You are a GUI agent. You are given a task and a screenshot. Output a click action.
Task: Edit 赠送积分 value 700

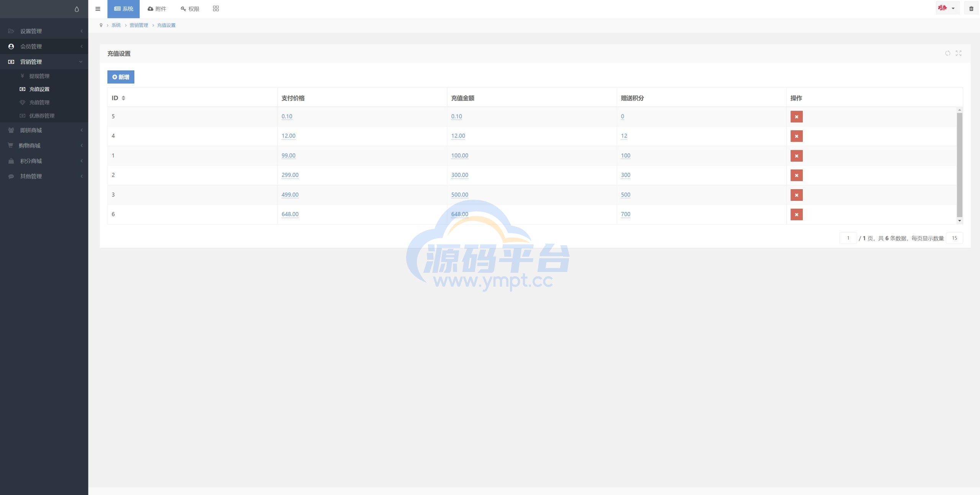(626, 214)
